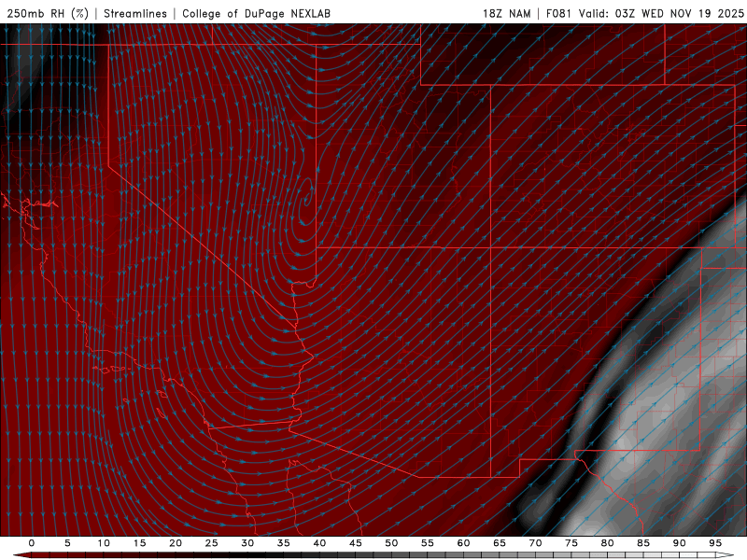Click the "250mb RH (%)" title text

point(48,13)
